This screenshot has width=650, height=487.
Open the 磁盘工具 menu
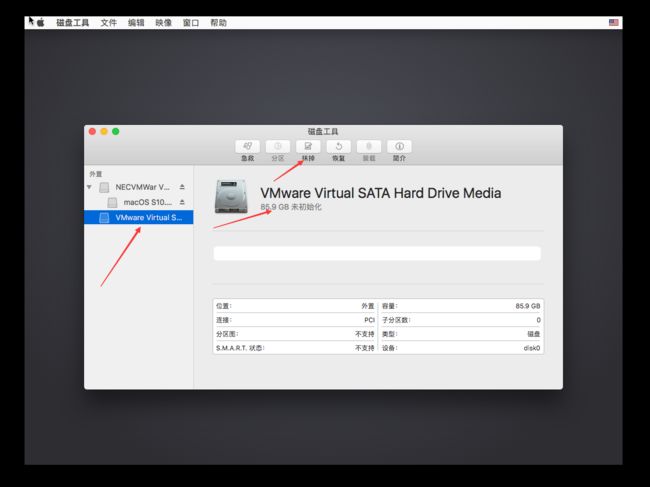click(73, 23)
